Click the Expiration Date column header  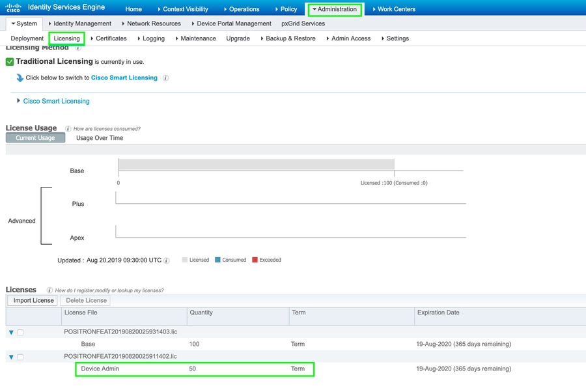click(500, 316)
